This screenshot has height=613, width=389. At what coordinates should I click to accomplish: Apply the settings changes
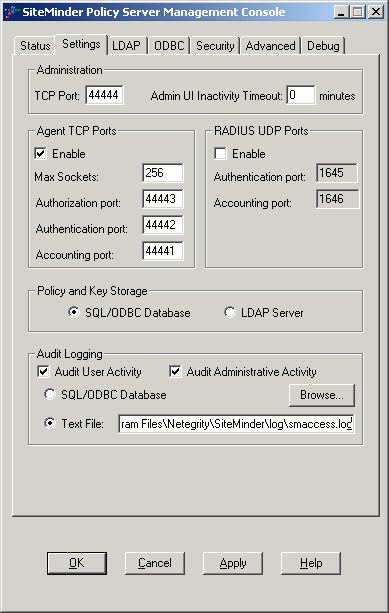click(233, 563)
